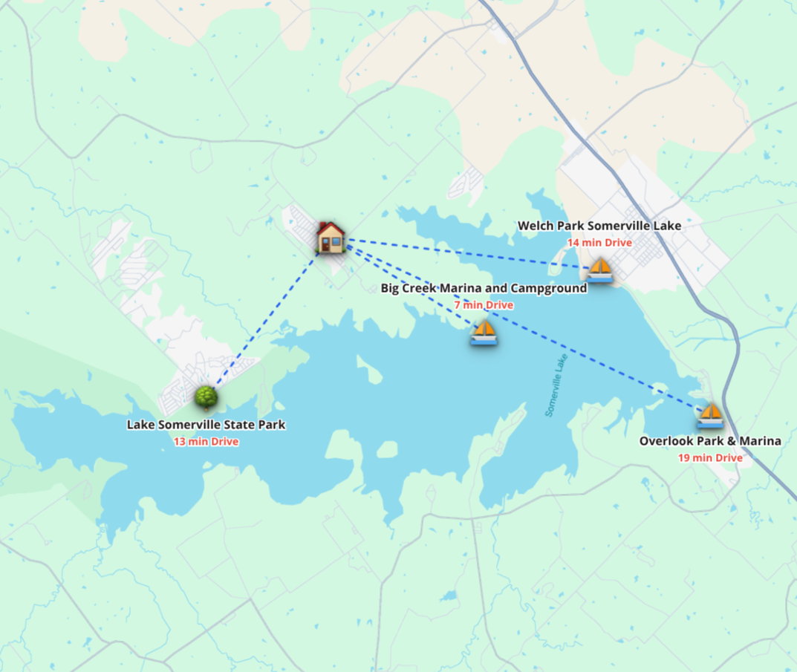The image size is (797, 672).
Task: Click the 19 min Drive text
Action: coord(710,457)
